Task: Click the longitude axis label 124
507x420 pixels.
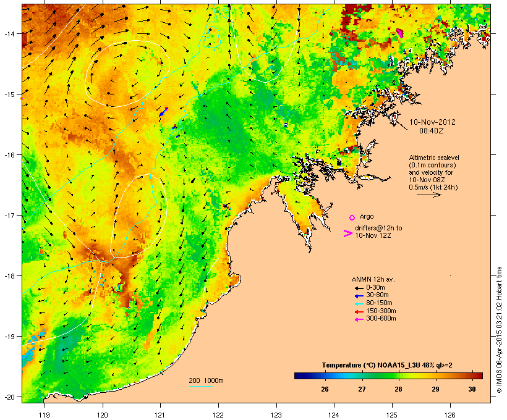Action: point(334,415)
